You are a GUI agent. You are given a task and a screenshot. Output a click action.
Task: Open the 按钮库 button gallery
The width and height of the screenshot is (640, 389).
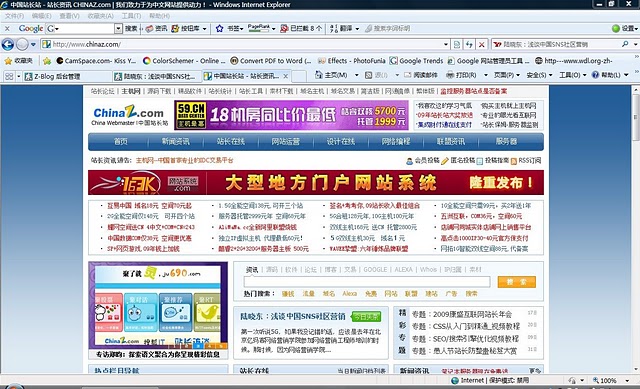coord(189,29)
